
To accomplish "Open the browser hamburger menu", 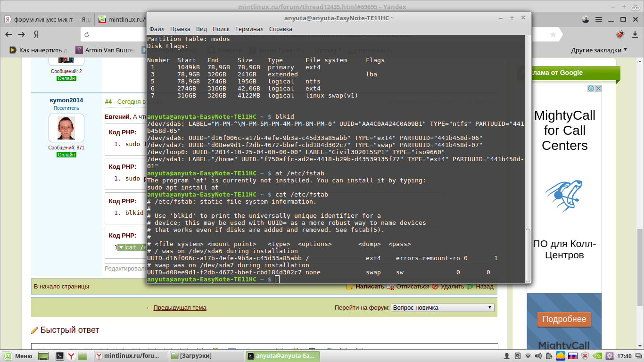I will [599, 19].
